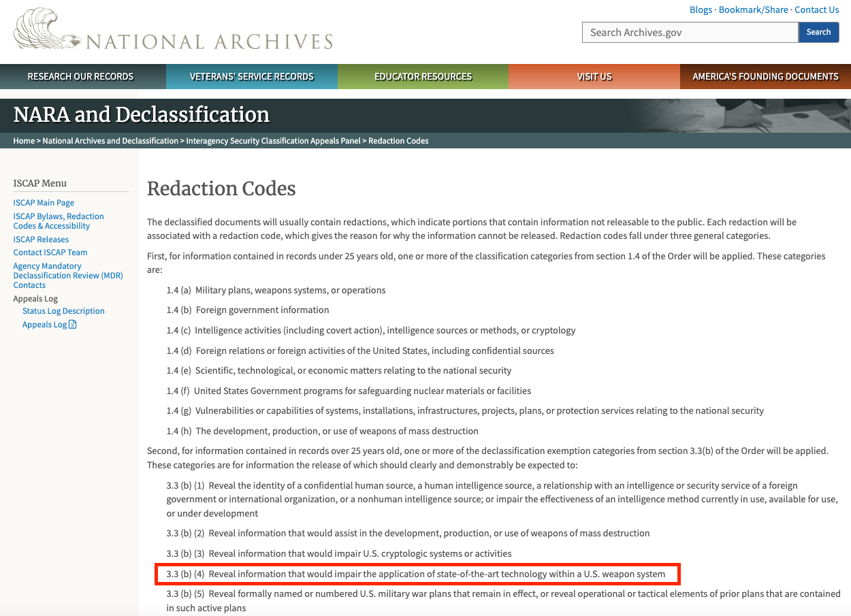
Task: Open Agency Mandatory Declassification Review Contacts link
Action: 68,276
